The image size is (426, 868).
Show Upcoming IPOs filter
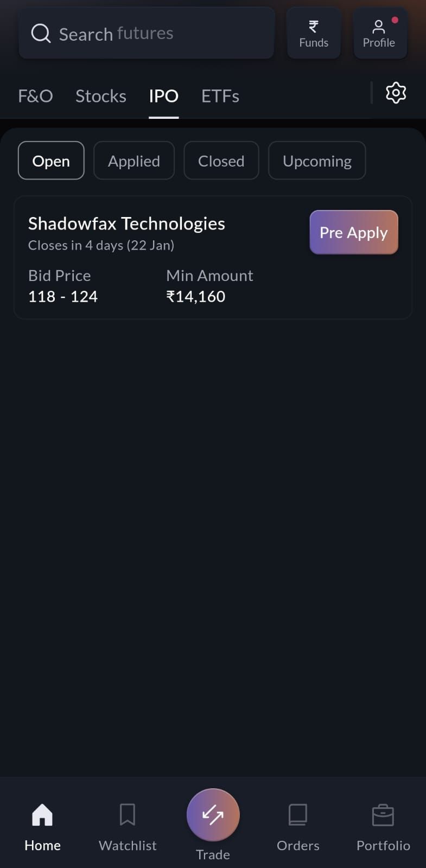point(317,161)
